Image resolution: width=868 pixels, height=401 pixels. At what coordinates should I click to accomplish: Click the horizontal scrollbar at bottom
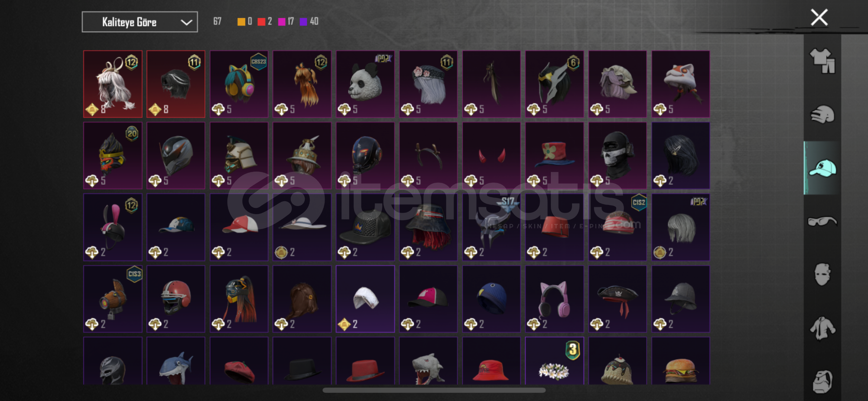pos(434,390)
